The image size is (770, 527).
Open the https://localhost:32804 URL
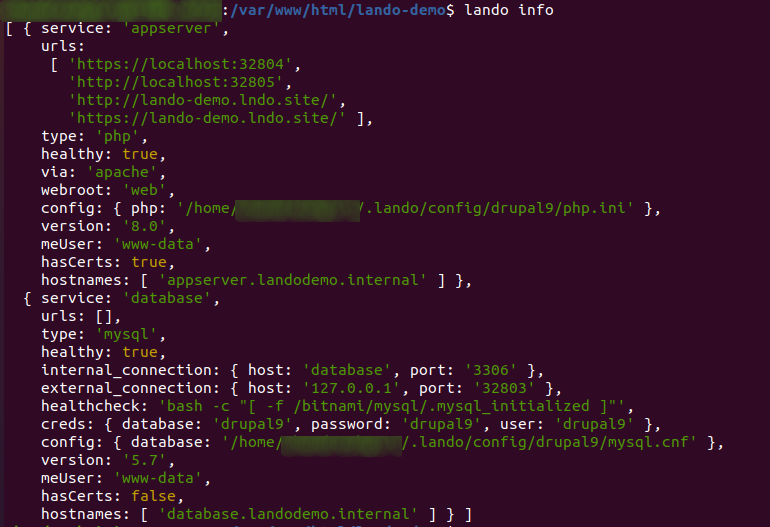coord(180,64)
